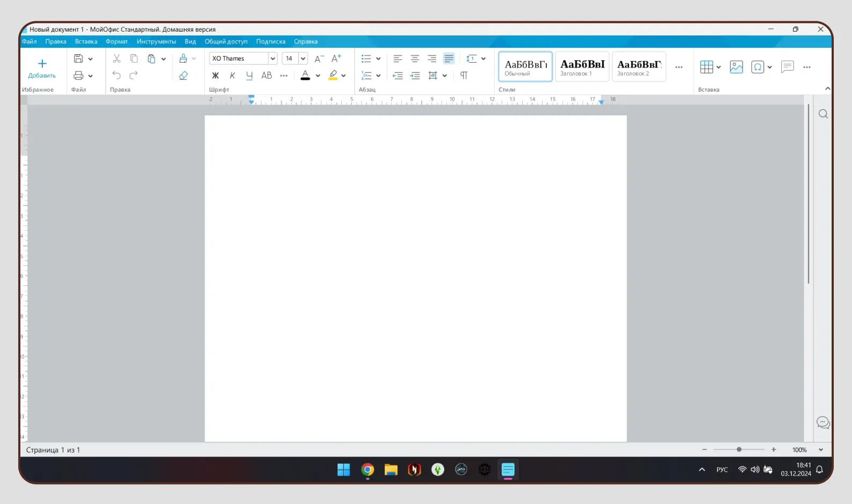Click the text highlight color marker
This screenshot has height=504, width=852.
click(333, 76)
